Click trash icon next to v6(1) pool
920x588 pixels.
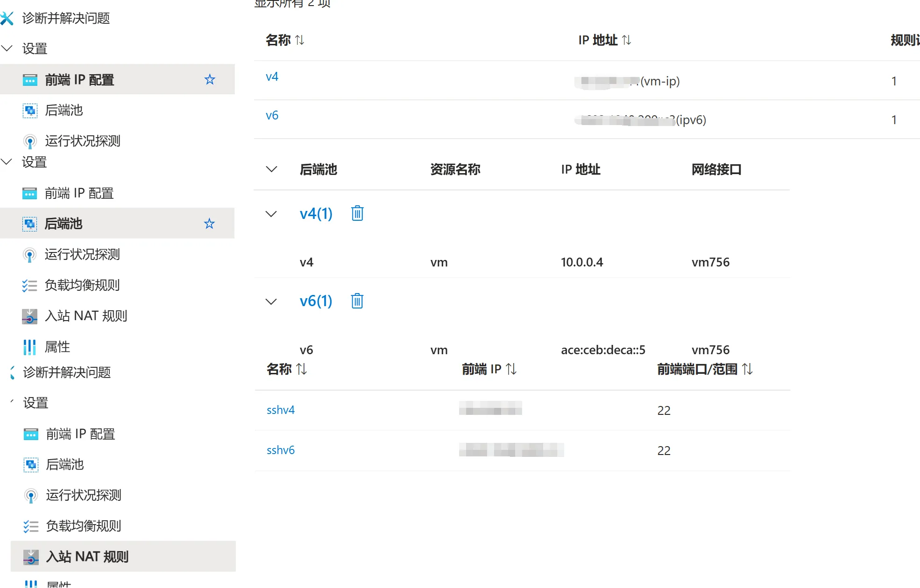(357, 301)
